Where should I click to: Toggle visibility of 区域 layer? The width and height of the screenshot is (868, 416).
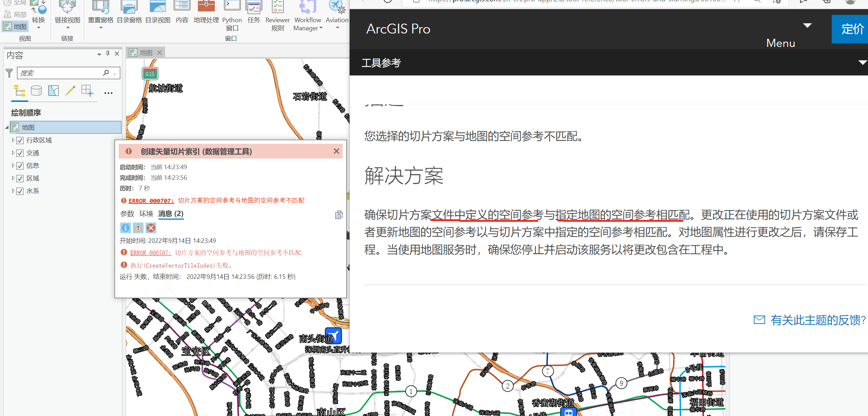point(20,178)
